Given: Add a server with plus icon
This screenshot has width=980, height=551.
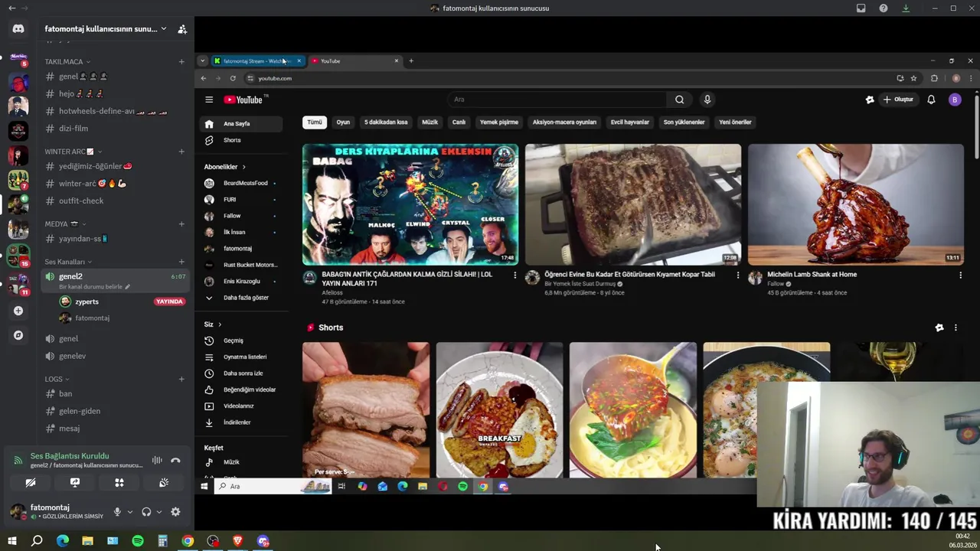Looking at the screenshot, I should pyautogui.click(x=18, y=311).
